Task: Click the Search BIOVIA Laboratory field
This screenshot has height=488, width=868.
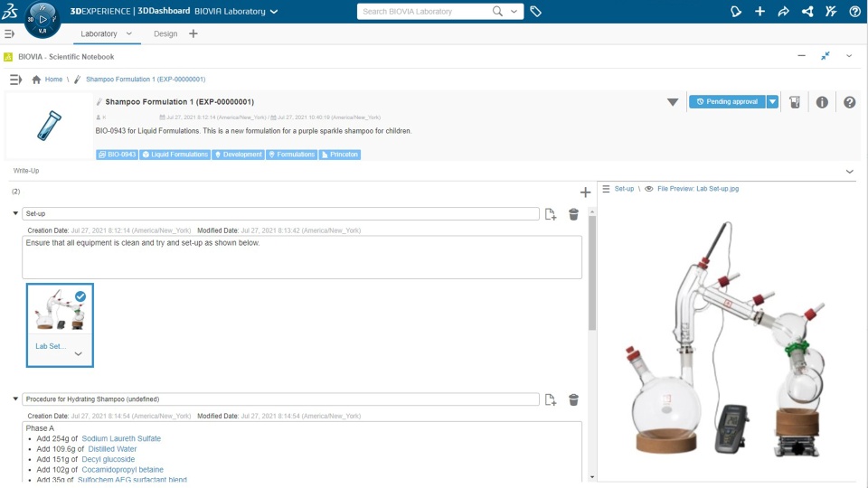Action: pos(423,11)
